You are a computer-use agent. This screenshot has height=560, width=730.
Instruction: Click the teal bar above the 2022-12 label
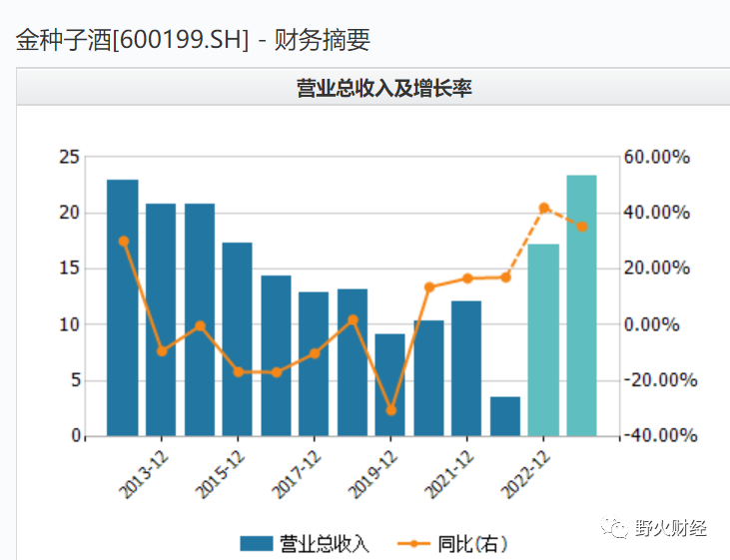tap(543, 340)
